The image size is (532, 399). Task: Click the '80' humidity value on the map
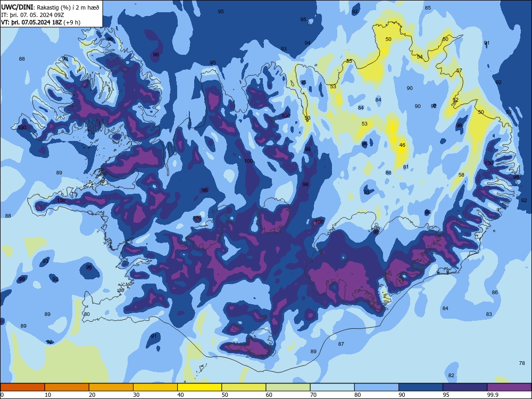[87, 314]
